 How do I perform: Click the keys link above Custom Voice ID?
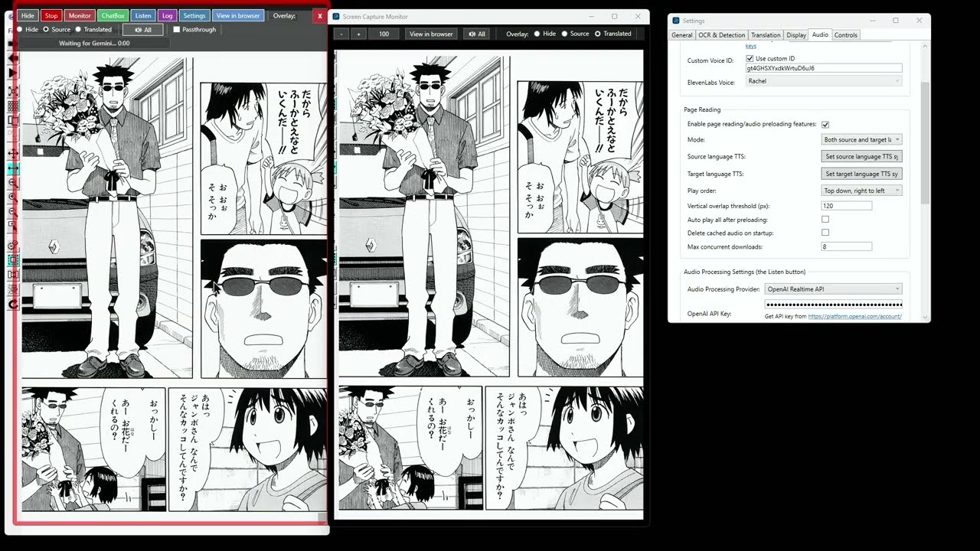point(751,46)
